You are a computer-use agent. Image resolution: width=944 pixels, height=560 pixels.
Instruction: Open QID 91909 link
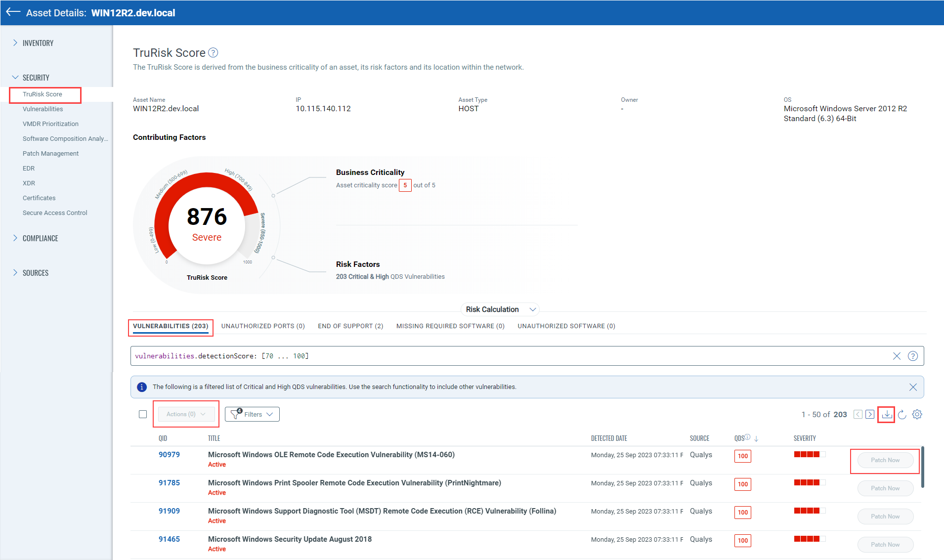pyautogui.click(x=169, y=511)
